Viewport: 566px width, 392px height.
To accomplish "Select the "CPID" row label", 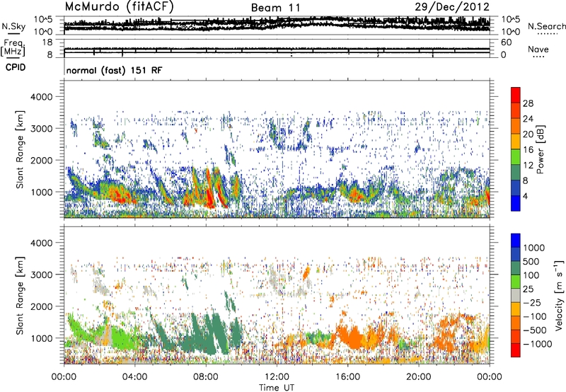I will click(x=16, y=67).
